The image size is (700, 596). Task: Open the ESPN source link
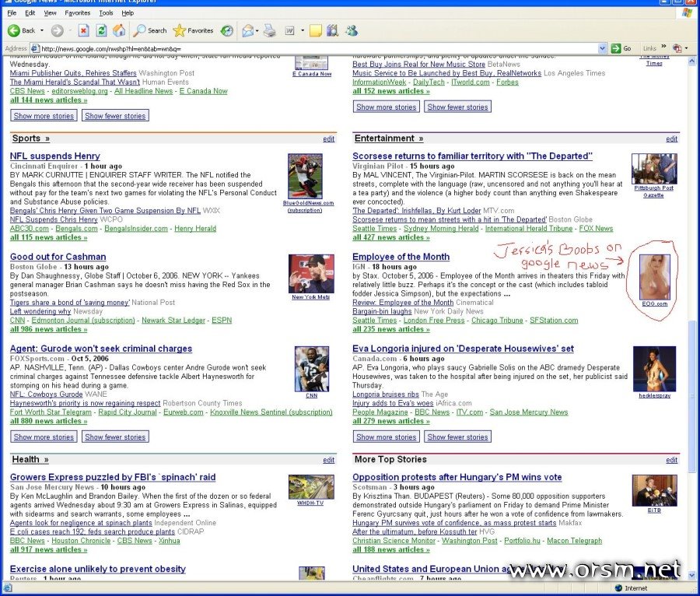pyautogui.click(x=222, y=320)
